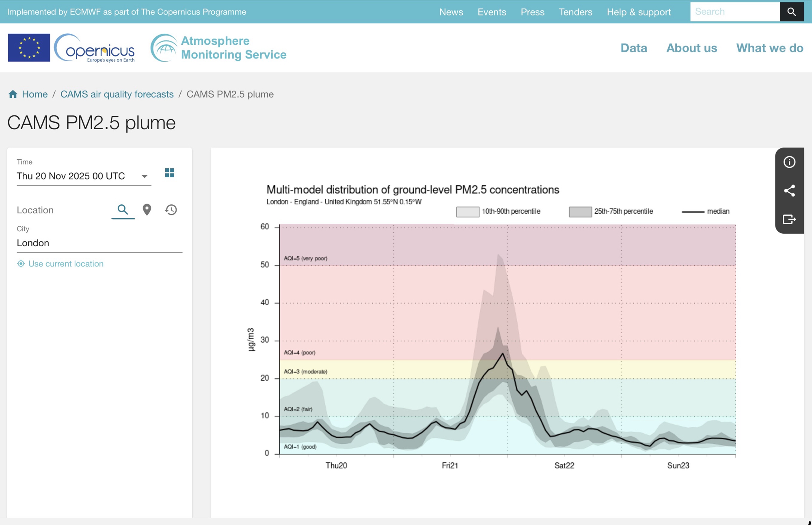Choose the map pin location icon
This screenshot has height=525, width=812.
(147, 210)
